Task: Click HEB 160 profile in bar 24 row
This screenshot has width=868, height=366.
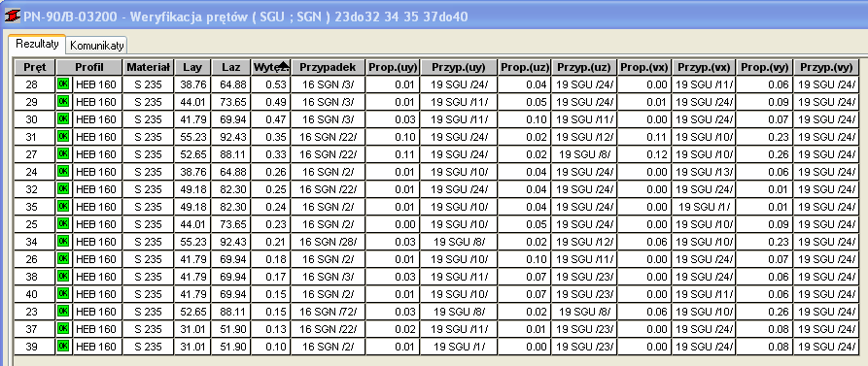Action: tap(96, 172)
